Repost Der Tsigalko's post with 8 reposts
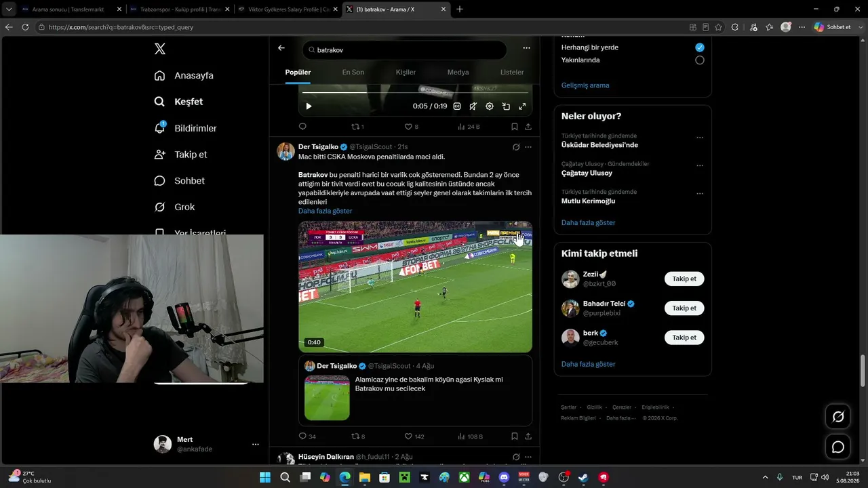The width and height of the screenshot is (868, 488). point(357,436)
